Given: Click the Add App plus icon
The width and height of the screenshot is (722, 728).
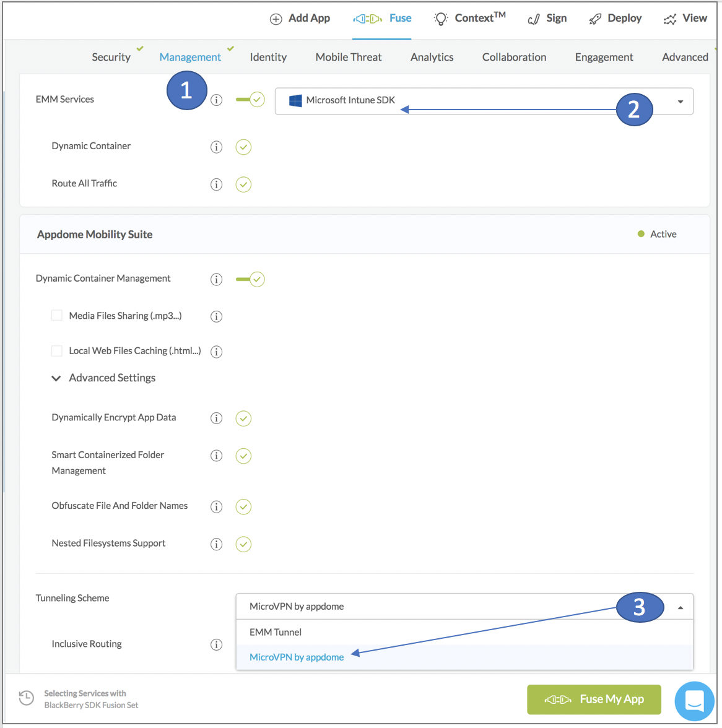Looking at the screenshot, I should [276, 19].
